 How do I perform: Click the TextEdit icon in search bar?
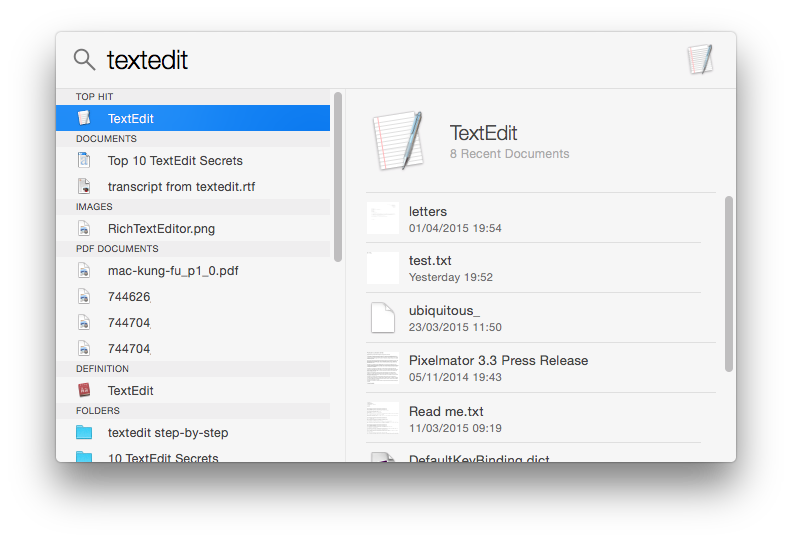[x=700, y=60]
